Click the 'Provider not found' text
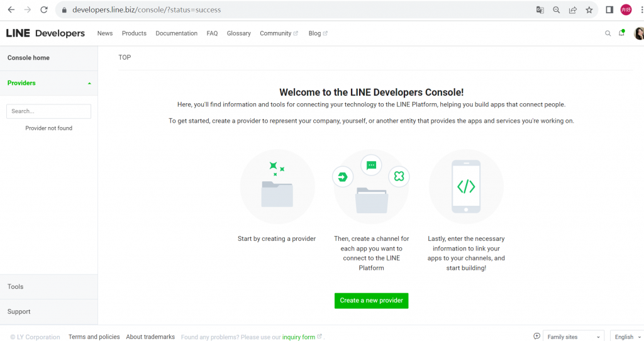 pyautogui.click(x=48, y=128)
